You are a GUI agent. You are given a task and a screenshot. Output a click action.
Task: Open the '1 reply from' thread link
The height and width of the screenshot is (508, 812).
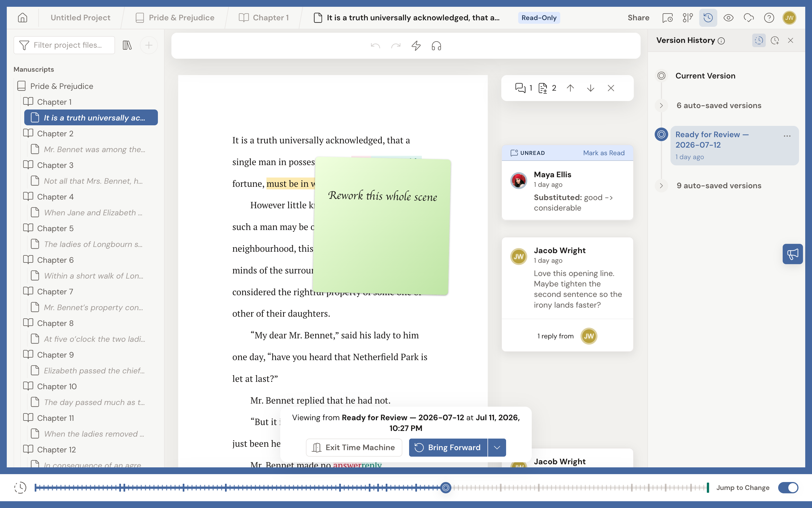click(x=567, y=336)
